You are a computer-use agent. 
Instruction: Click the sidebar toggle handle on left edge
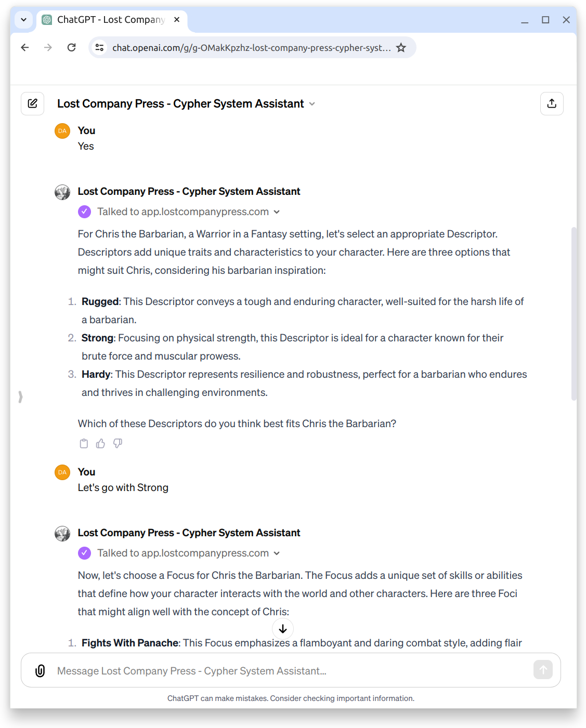pos(20,397)
